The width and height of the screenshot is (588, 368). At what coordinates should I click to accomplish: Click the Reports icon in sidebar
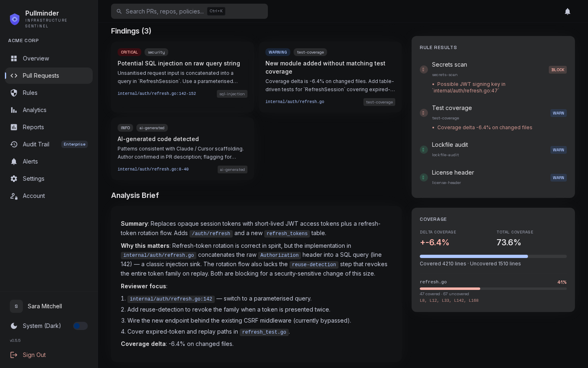tap(14, 127)
